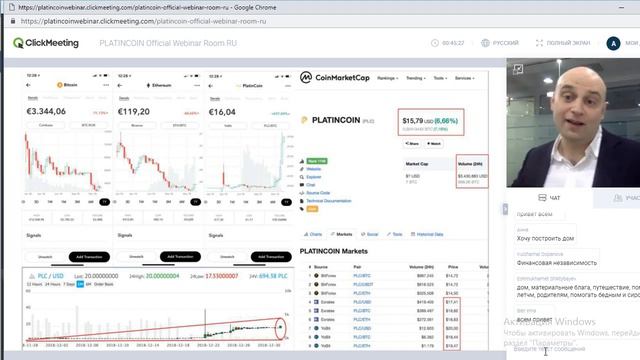
Task: Click the $15,79 USD price value
Action: pos(418,121)
